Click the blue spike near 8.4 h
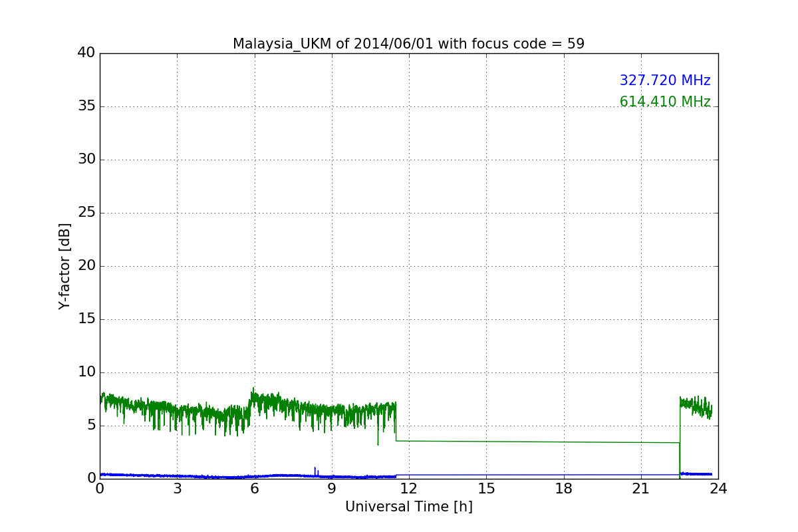Screen dimensions: 798x532 click(315, 471)
